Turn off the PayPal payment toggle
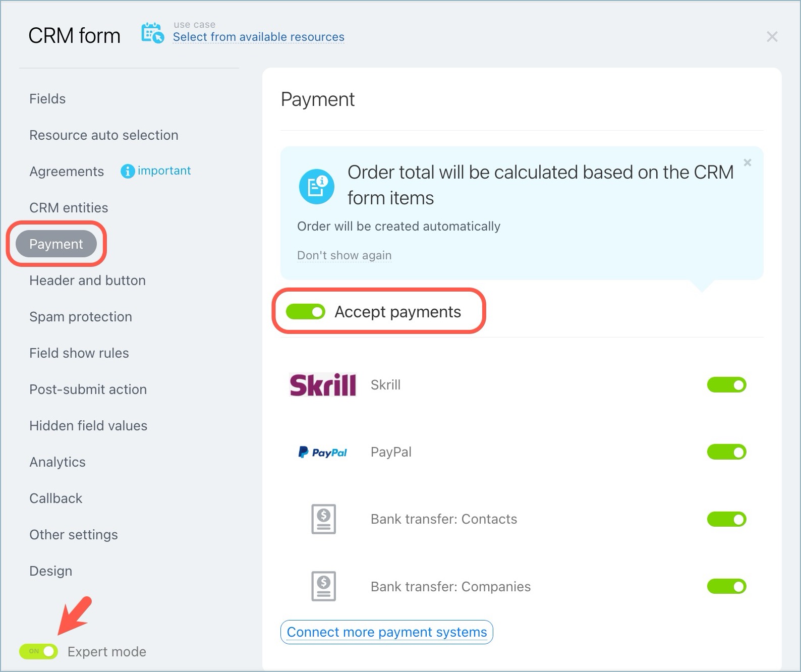 pos(726,452)
